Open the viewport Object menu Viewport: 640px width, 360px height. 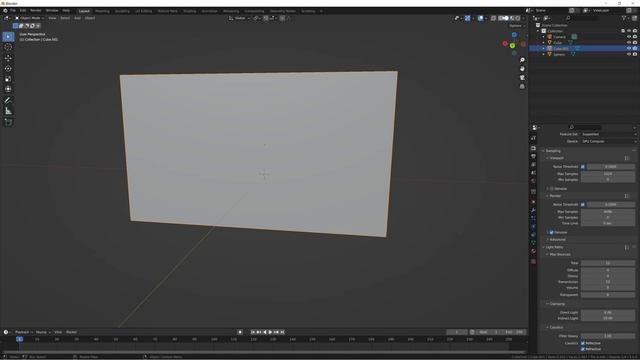pyautogui.click(x=90, y=18)
